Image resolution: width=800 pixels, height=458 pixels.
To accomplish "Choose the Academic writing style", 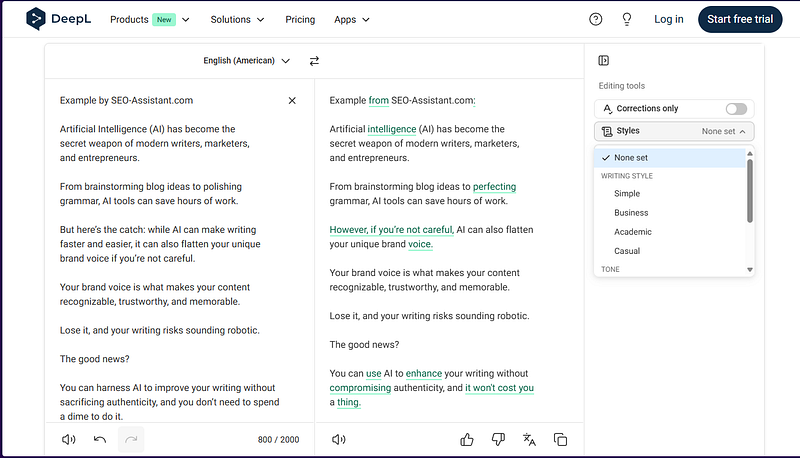I will [633, 232].
